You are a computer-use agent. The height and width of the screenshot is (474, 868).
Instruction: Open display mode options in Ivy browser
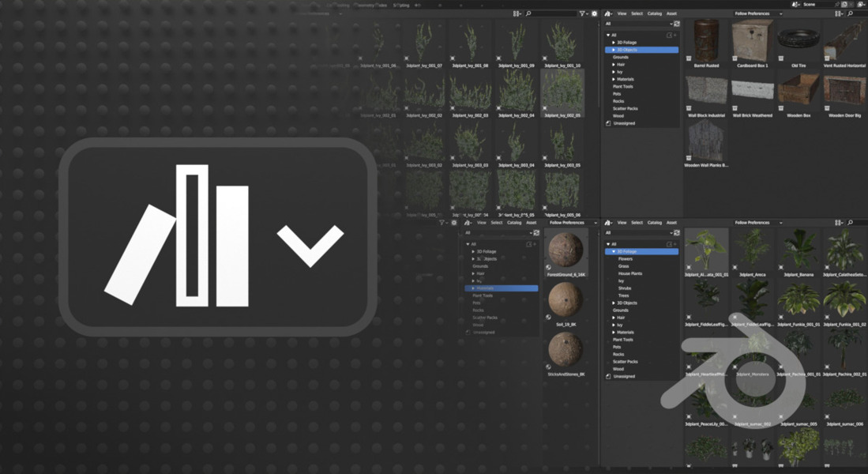coord(517,13)
